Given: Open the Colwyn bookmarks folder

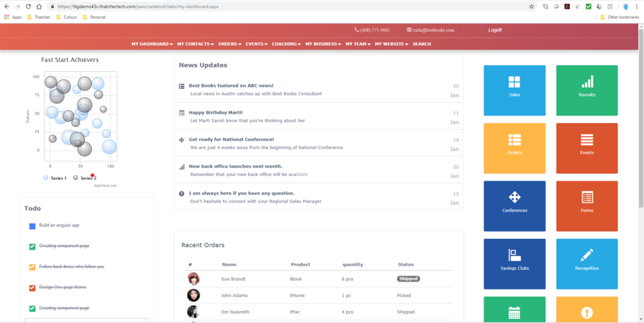Looking at the screenshot, I should (x=66, y=17).
